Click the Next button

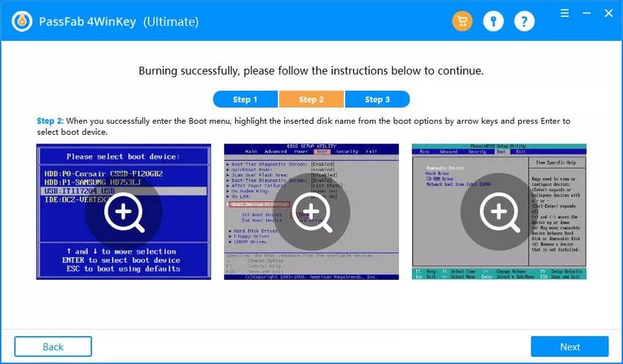569,346
